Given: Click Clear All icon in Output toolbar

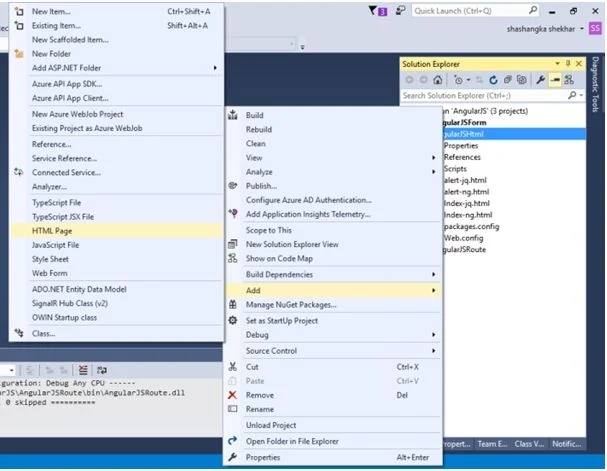Looking at the screenshot, I should [83, 370].
